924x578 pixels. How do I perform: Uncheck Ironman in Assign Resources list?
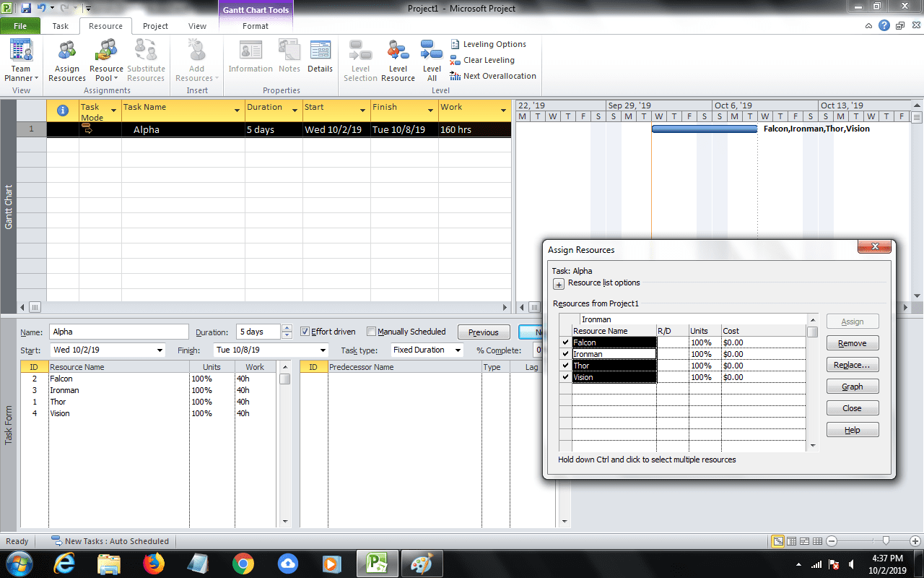coord(565,354)
